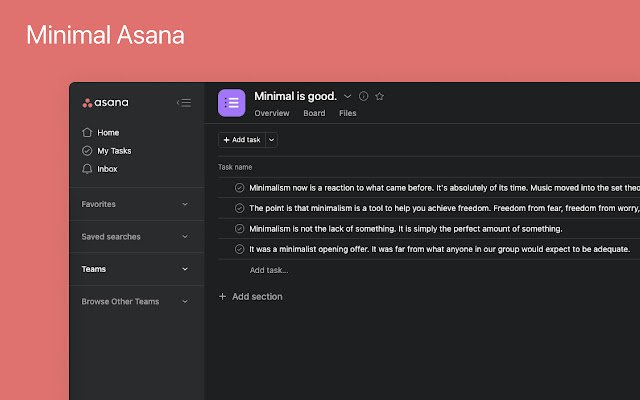
Task: Open the project title dropdown chevron
Action: [x=347, y=96]
